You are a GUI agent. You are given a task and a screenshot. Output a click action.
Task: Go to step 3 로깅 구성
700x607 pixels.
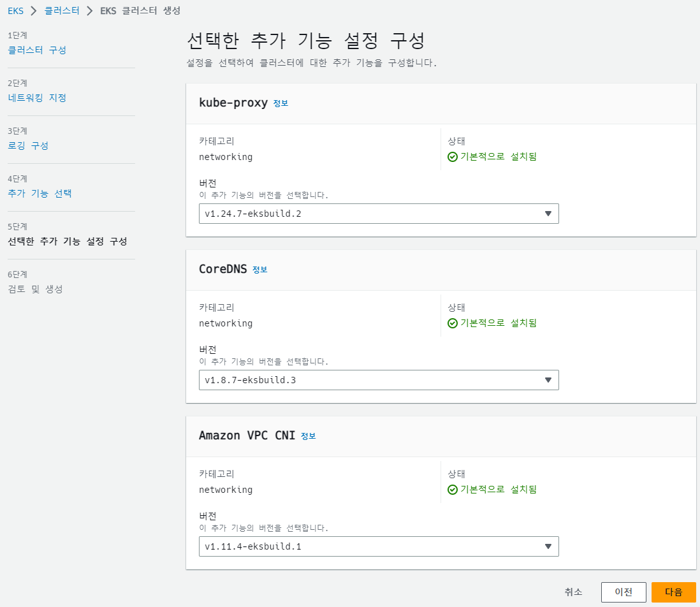coord(28,145)
